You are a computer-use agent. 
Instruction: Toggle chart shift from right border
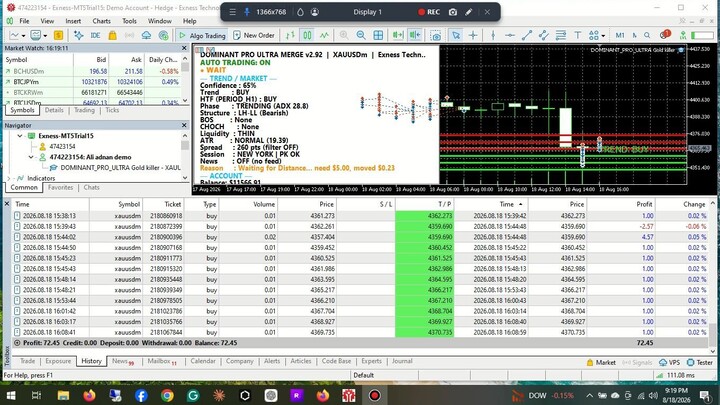(x=415, y=35)
